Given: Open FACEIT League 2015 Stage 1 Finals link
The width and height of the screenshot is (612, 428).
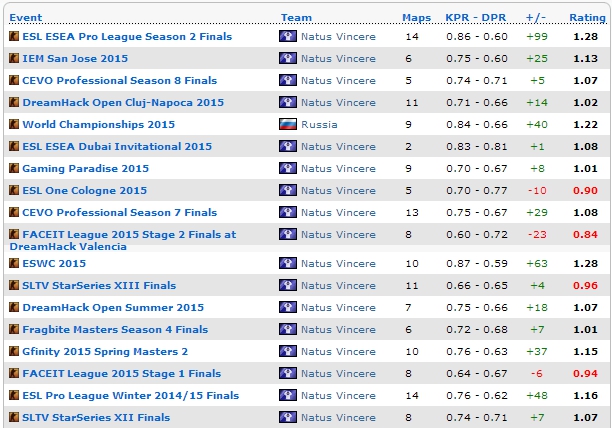Looking at the screenshot, I should coord(121,373).
